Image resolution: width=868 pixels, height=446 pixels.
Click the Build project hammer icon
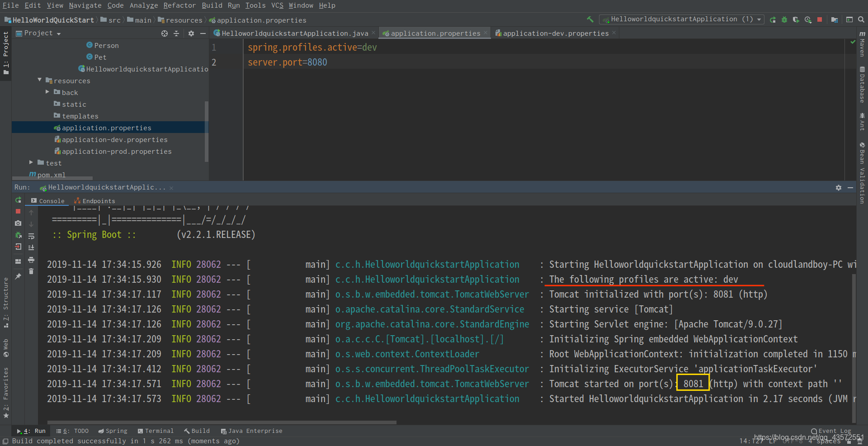tap(590, 19)
